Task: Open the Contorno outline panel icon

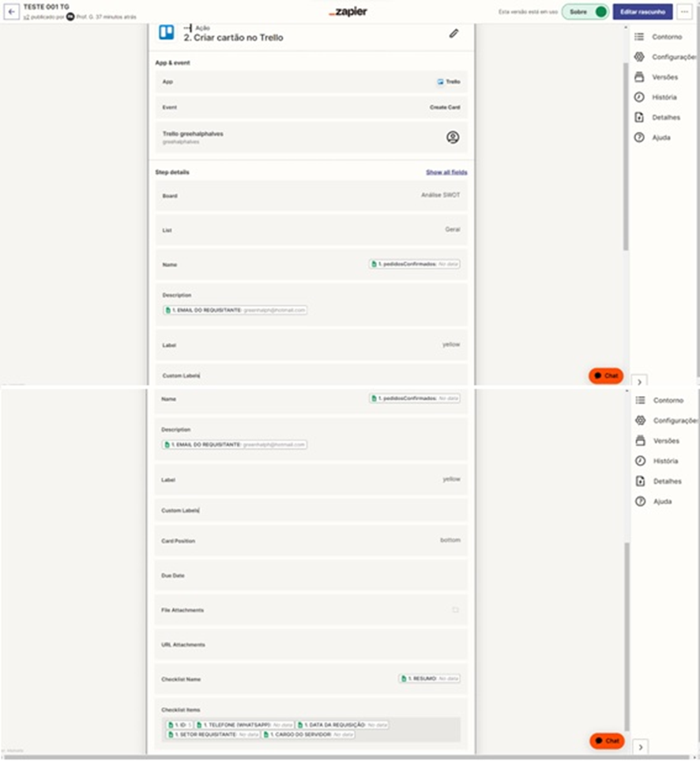Action: [x=639, y=37]
